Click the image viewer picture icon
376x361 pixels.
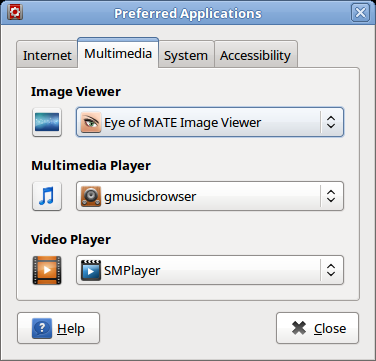point(47,122)
